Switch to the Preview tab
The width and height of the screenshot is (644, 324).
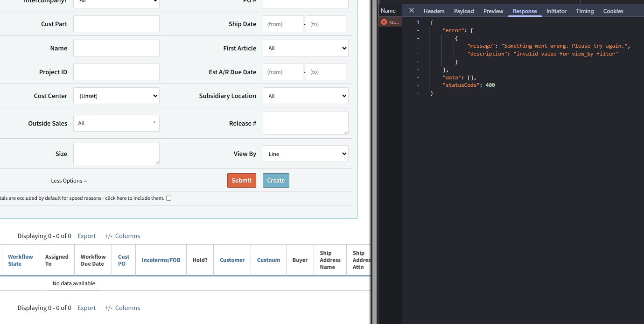(493, 11)
